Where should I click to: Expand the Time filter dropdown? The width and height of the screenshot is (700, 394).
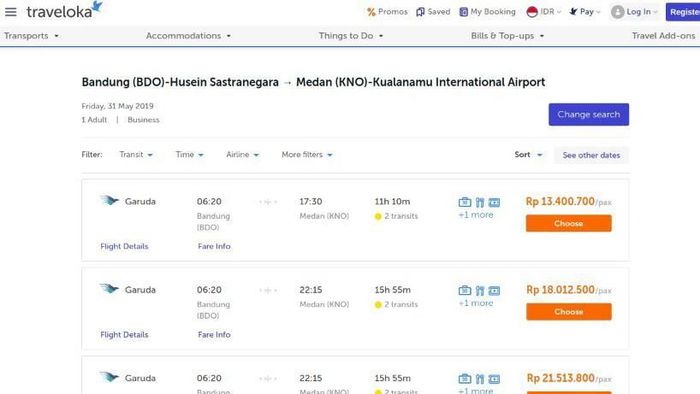(189, 154)
